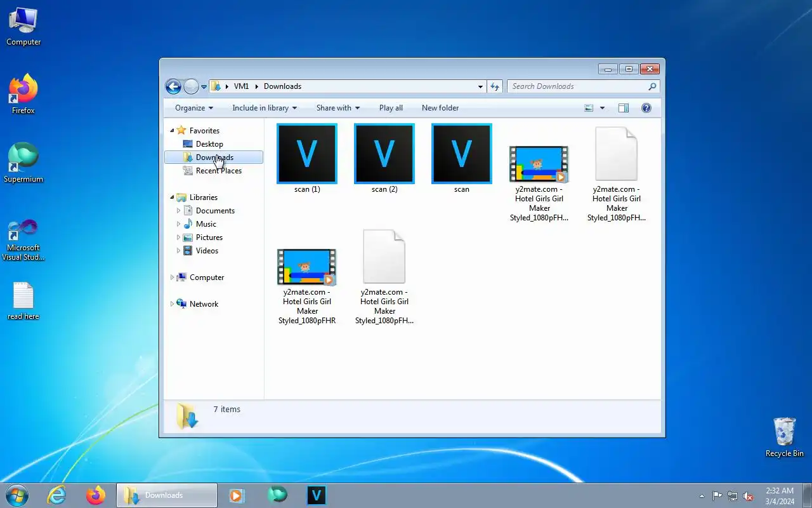Expand the Documents library
This screenshot has width=812, height=508.
click(x=178, y=211)
